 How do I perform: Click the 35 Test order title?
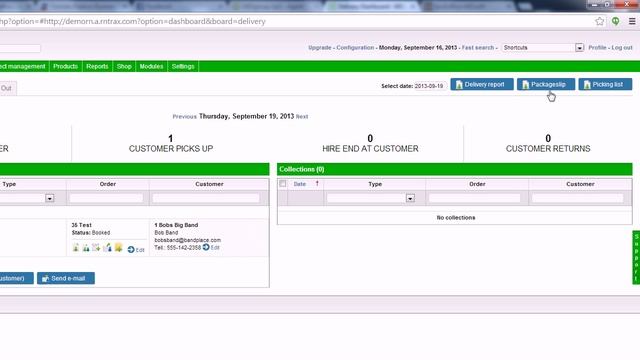(x=82, y=225)
